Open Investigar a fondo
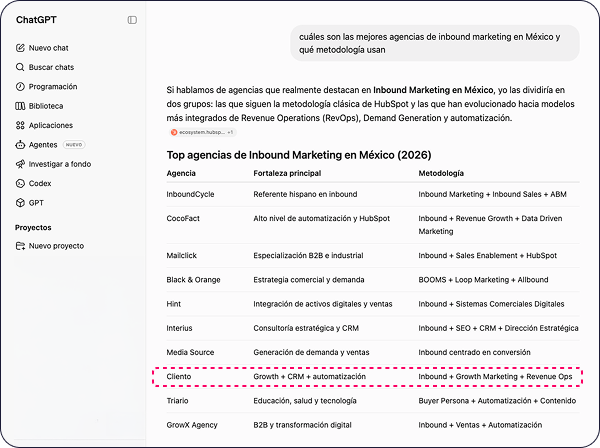 [x=53, y=164]
